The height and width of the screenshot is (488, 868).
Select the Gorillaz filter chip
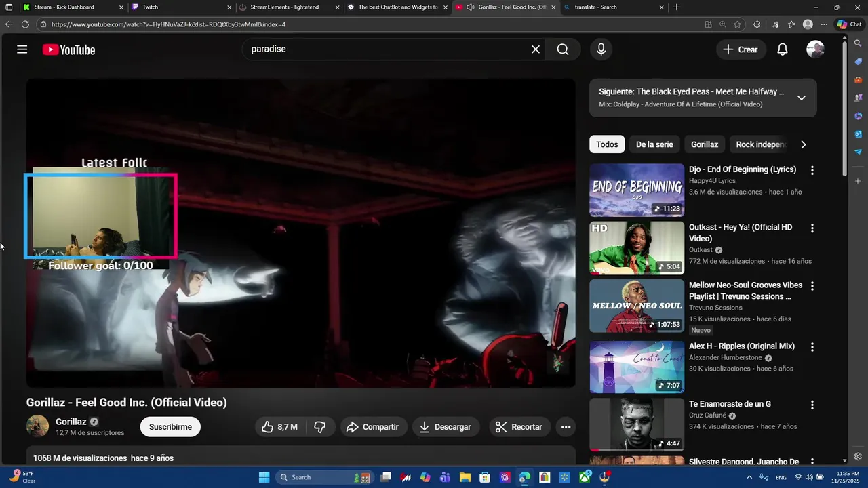705,144
